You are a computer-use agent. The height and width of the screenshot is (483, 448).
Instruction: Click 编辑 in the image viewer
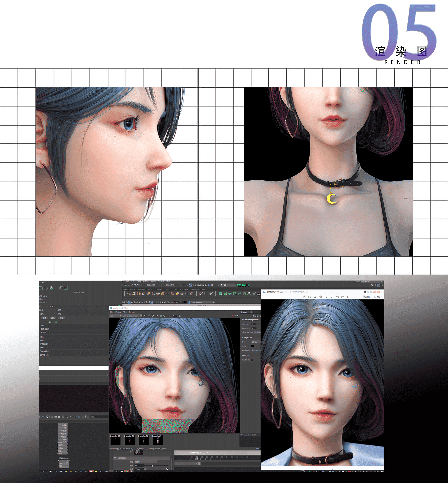(x=367, y=297)
